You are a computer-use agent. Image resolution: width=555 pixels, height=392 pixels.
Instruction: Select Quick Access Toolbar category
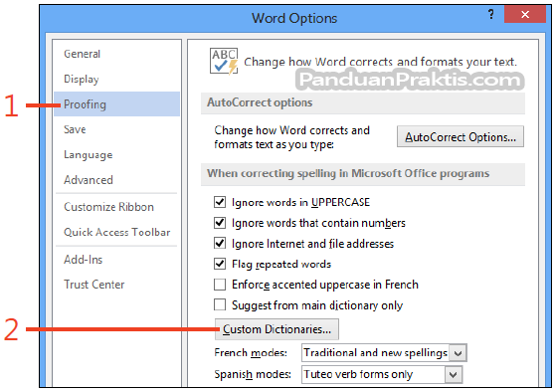click(x=116, y=232)
